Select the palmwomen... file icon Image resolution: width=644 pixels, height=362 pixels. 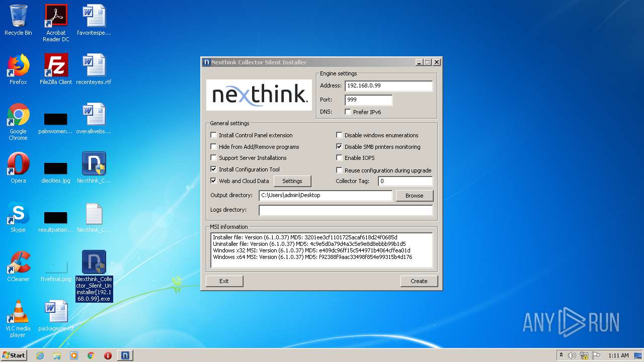[56, 122]
